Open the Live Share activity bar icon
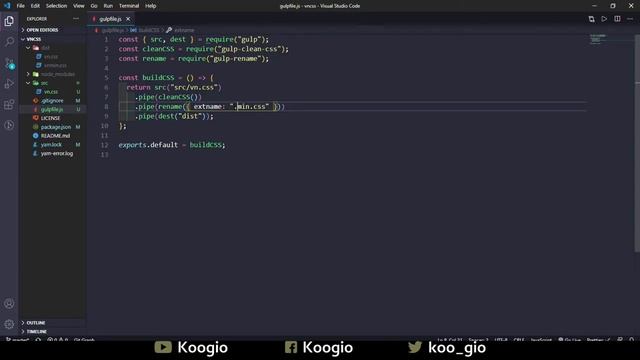 coord(9,125)
